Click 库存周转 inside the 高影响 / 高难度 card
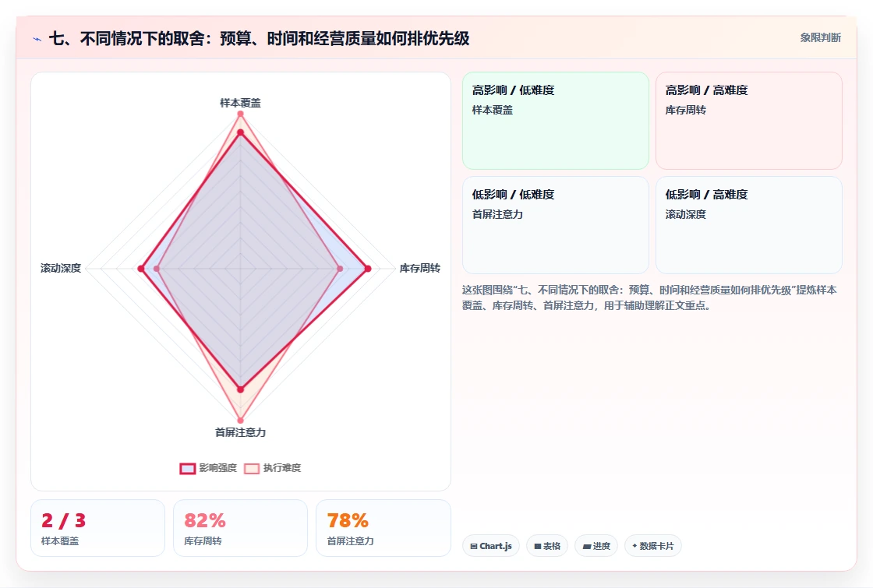The image size is (873, 588). [685, 110]
